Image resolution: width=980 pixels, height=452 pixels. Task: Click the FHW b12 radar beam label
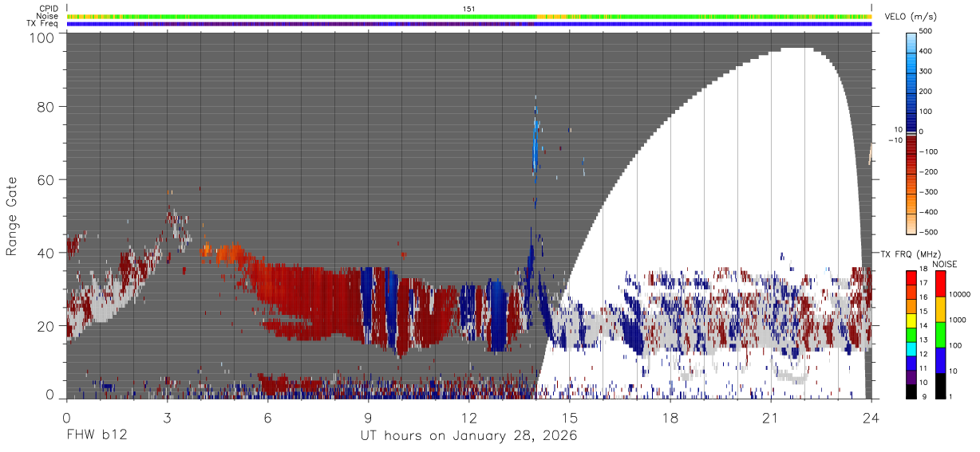(97, 436)
